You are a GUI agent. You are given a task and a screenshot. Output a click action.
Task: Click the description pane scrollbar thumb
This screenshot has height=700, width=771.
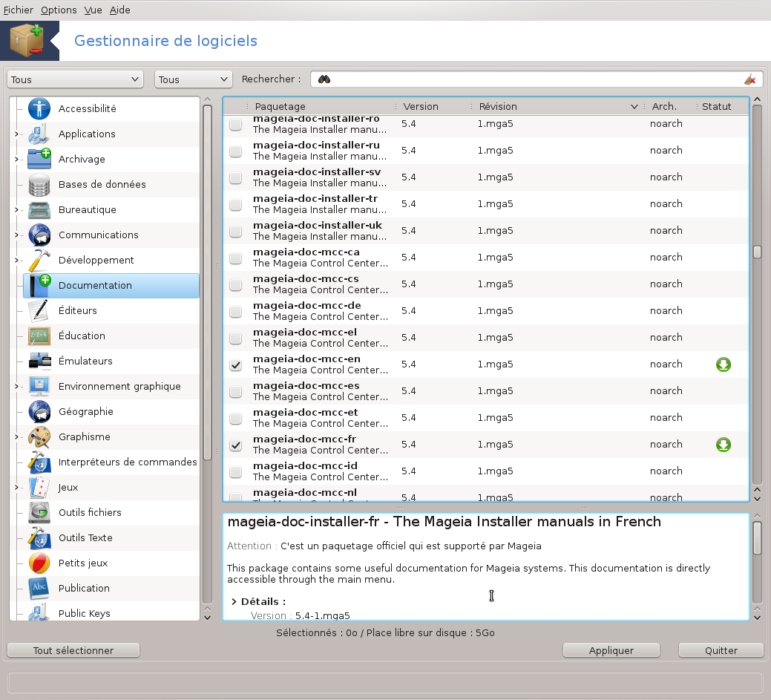[x=757, y=538]
